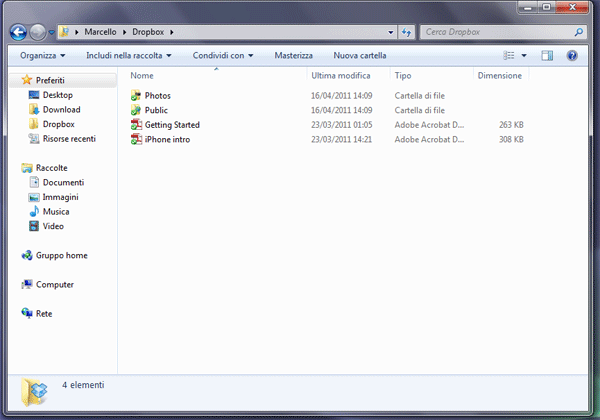Click the iPhone intro PDF icon
This screenshot has width=600, height=420.
pyautogui.click(x=136, y=139)
